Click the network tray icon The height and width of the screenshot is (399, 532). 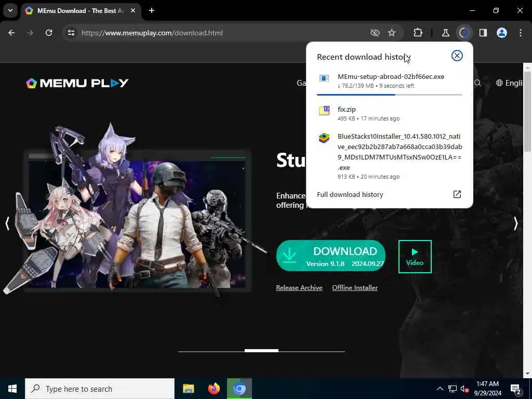pos(453,389)
